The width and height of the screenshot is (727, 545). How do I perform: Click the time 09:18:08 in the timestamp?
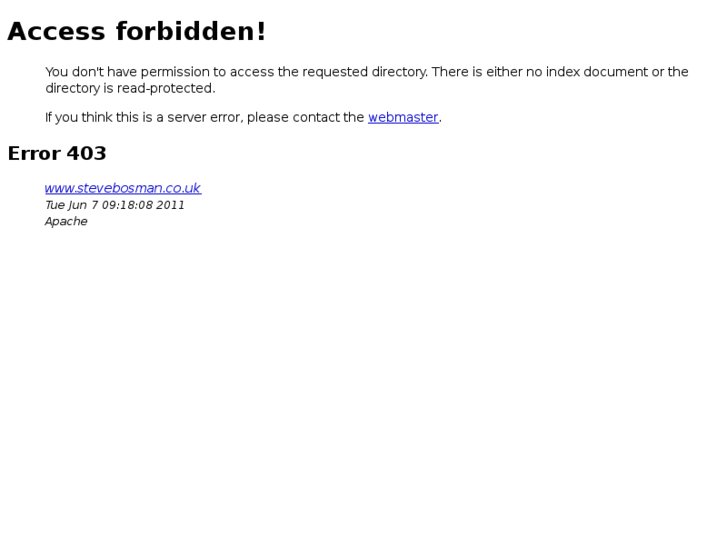click(x=127, y=205)
